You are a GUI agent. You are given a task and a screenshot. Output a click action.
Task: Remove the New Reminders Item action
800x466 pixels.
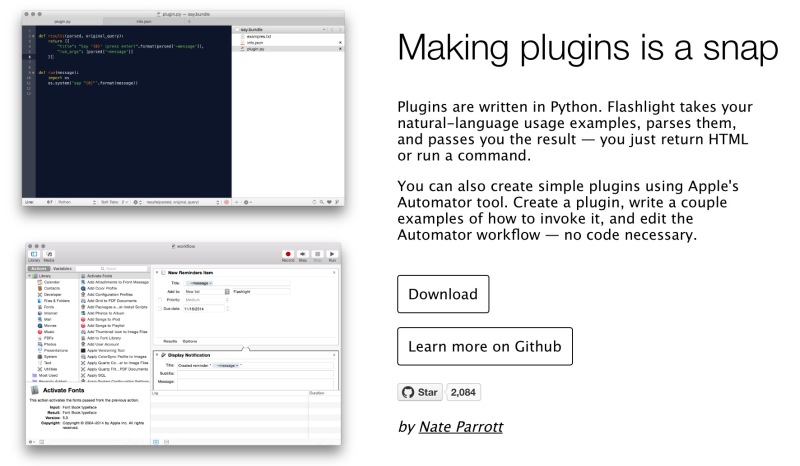pyautogui.click(x=334, y=273)
